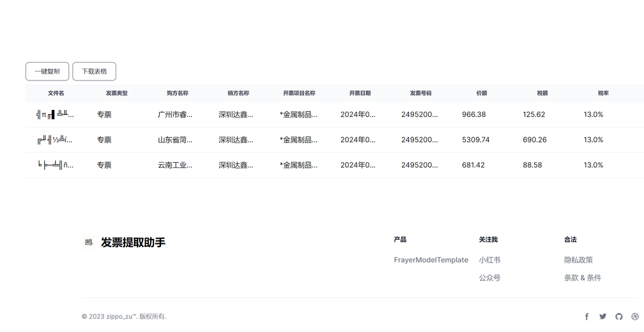Viewport: 644px width, 332px height.
Task: Click the © 2023 zippo_zu copyright text
Action: tap(124, 317)
